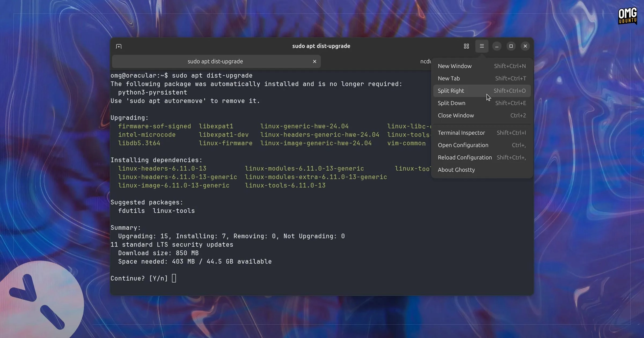644x338 pixels.
Task: Open the Terminal Inspector menu item
Action: pos(482,133)
